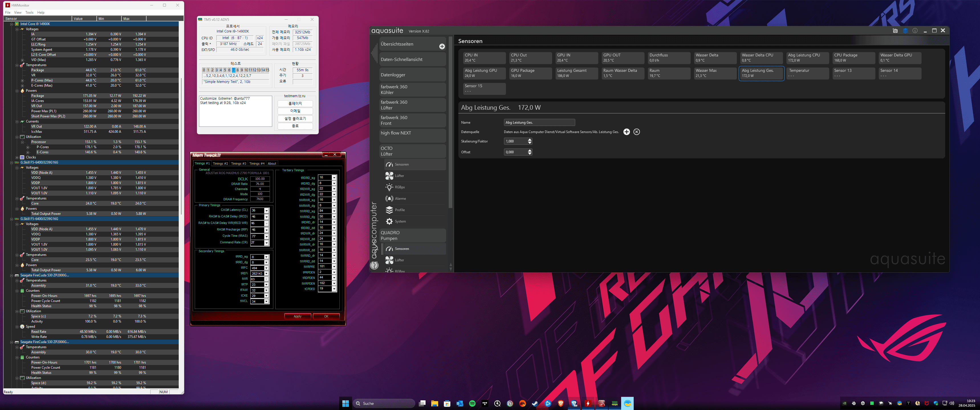
Task: Click the aquasuite sidebar scrollbar
Action: coord(450,122)
